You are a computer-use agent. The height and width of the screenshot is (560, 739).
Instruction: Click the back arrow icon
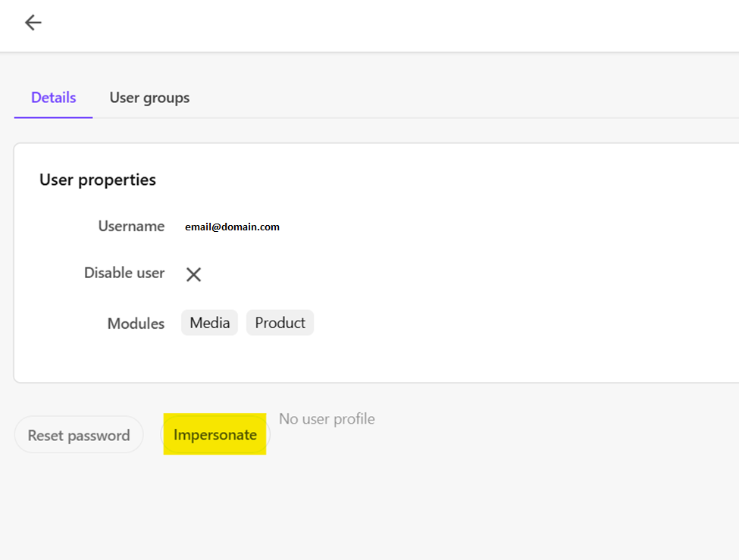tap(33, 23)
